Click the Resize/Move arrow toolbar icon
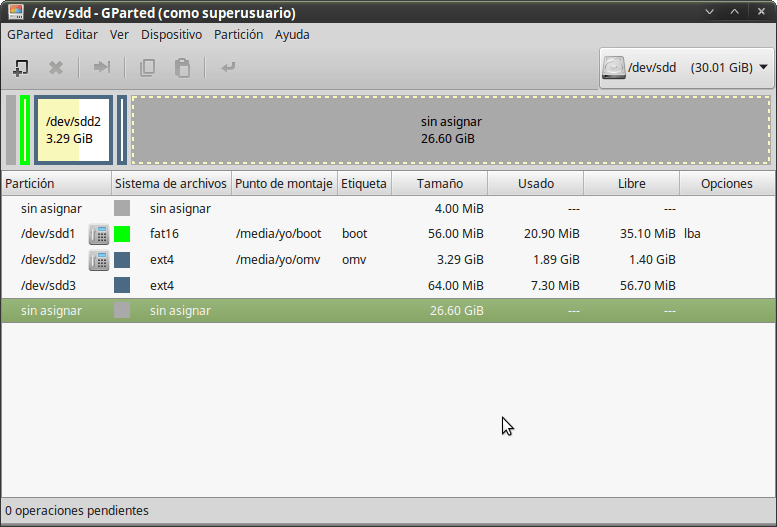This screenshot has height=527, width=777. [x=102, y=67]
